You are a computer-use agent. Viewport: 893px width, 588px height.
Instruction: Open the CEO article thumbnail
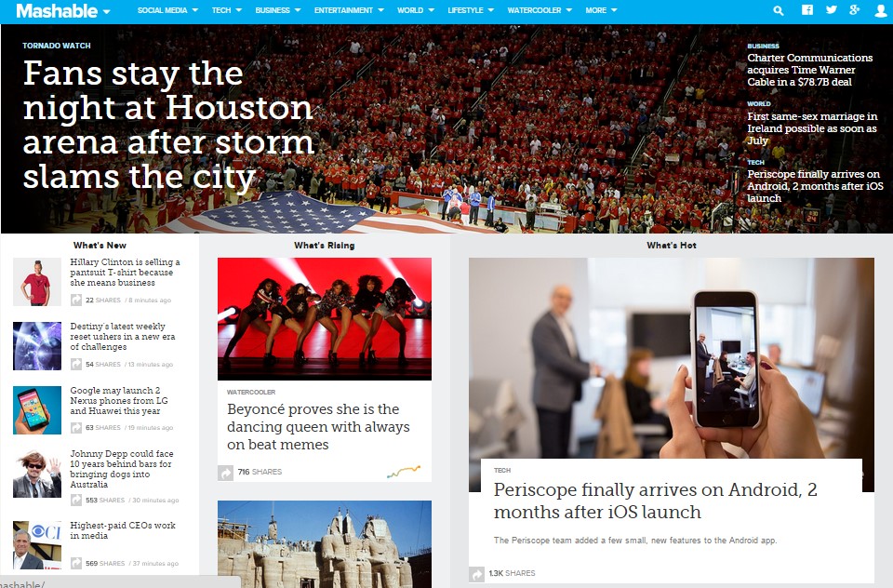[37, 545]
